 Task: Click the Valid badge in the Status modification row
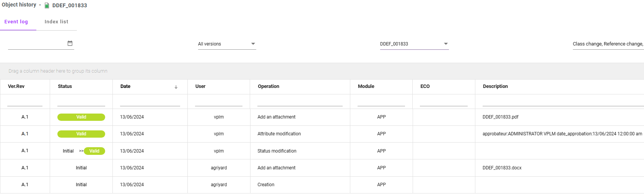pos(94,151)
